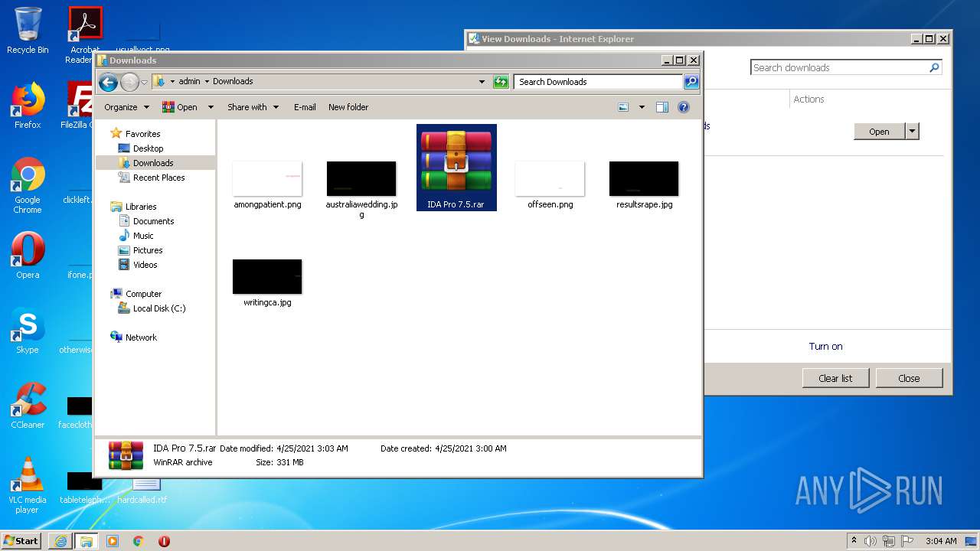The width and height of the screenshot is (980, 551).
Task: Open the Music library
Action: pos(143,236)
